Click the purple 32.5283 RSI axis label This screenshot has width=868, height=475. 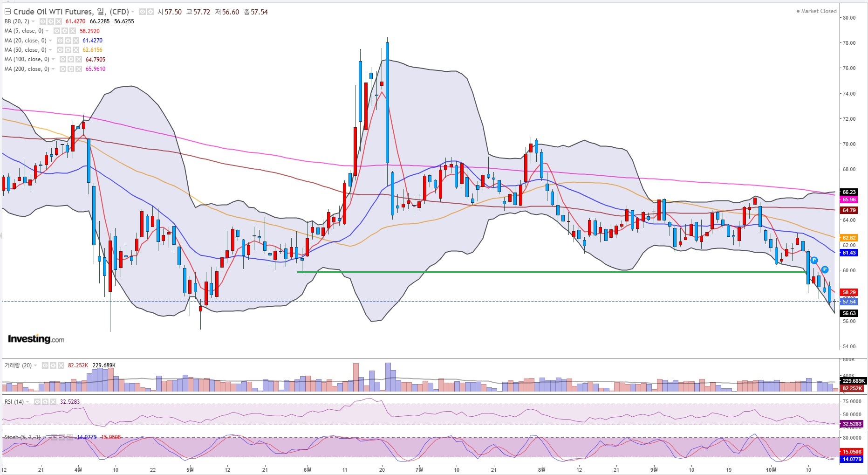pos(852,424)
